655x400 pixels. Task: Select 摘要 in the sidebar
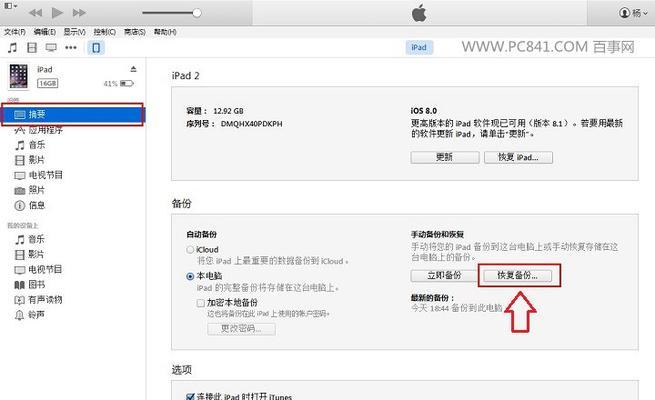(73, 114)
